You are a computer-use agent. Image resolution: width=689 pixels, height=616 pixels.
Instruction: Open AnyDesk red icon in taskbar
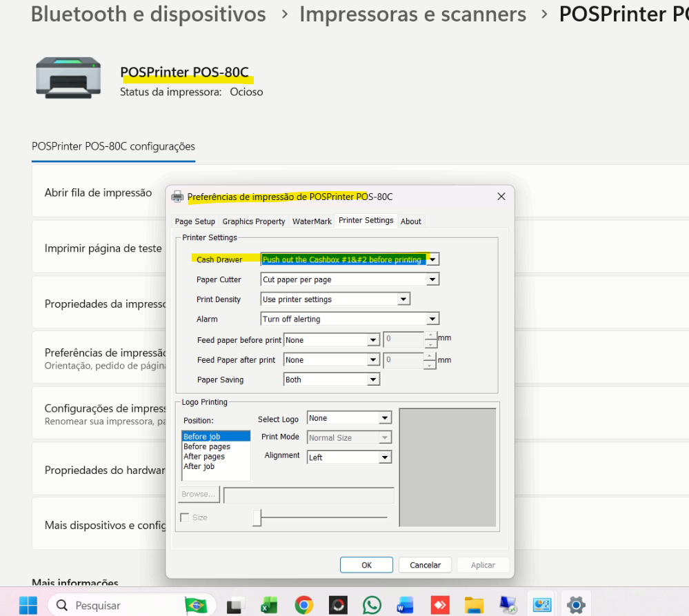[x=439, y=605]
